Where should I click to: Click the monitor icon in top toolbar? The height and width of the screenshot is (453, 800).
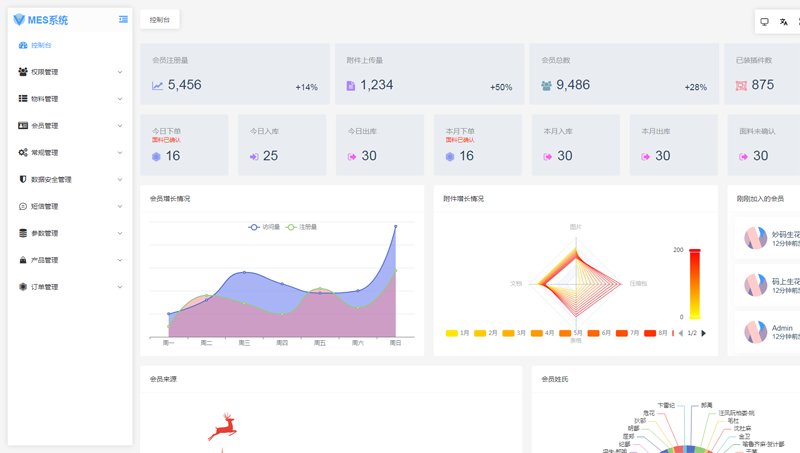[x=764, y=22]
